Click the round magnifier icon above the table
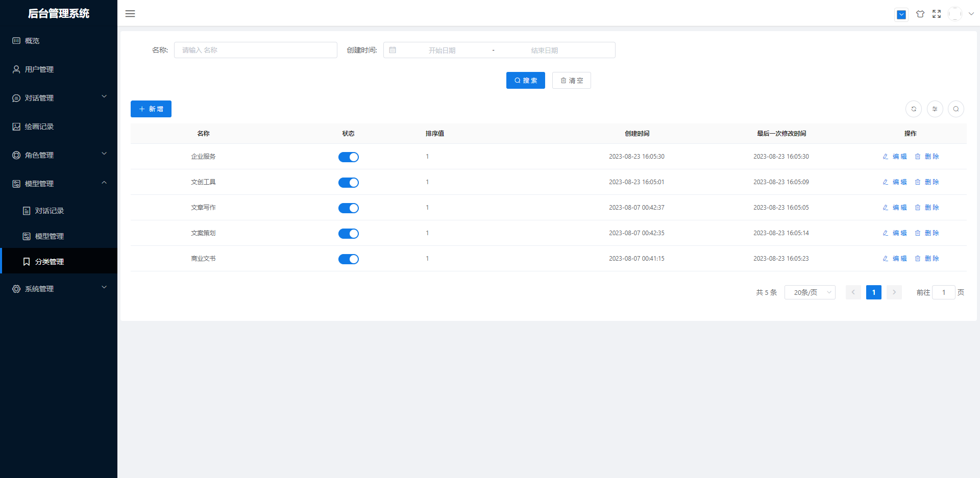This screenshot has height=478, width=980. click(x=955, y=109)
